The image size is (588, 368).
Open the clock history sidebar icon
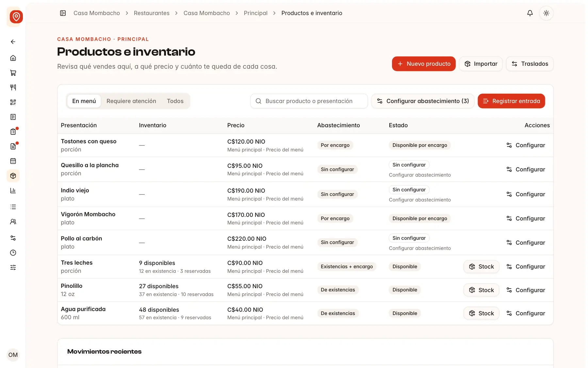coord(13,253)
